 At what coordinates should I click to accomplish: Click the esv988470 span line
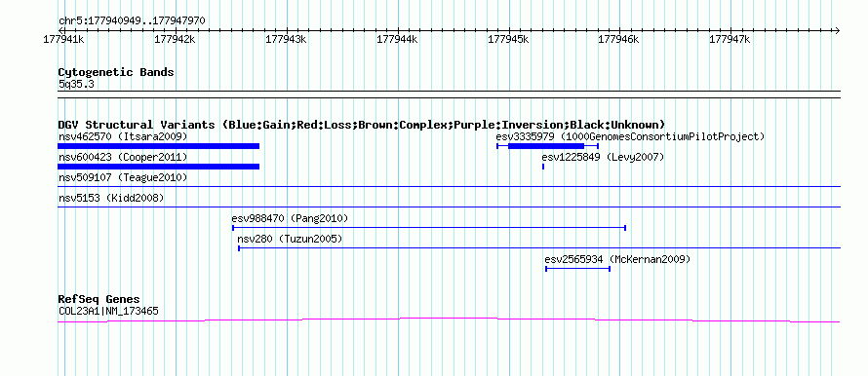(x=429, y=227)
